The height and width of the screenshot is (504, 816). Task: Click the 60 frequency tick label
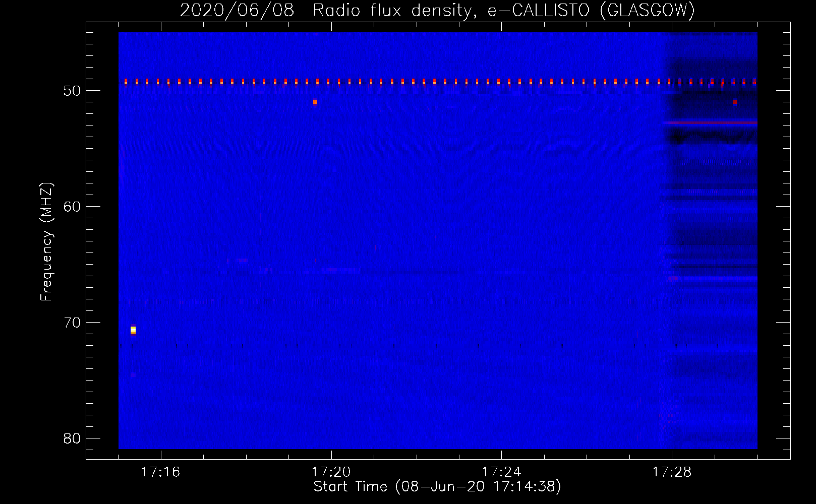(x=72, y=207)
